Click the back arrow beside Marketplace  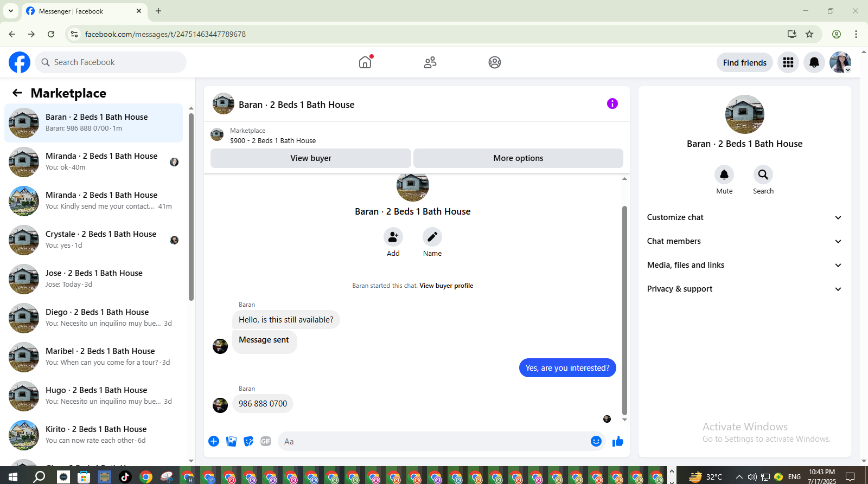(17, 93)
